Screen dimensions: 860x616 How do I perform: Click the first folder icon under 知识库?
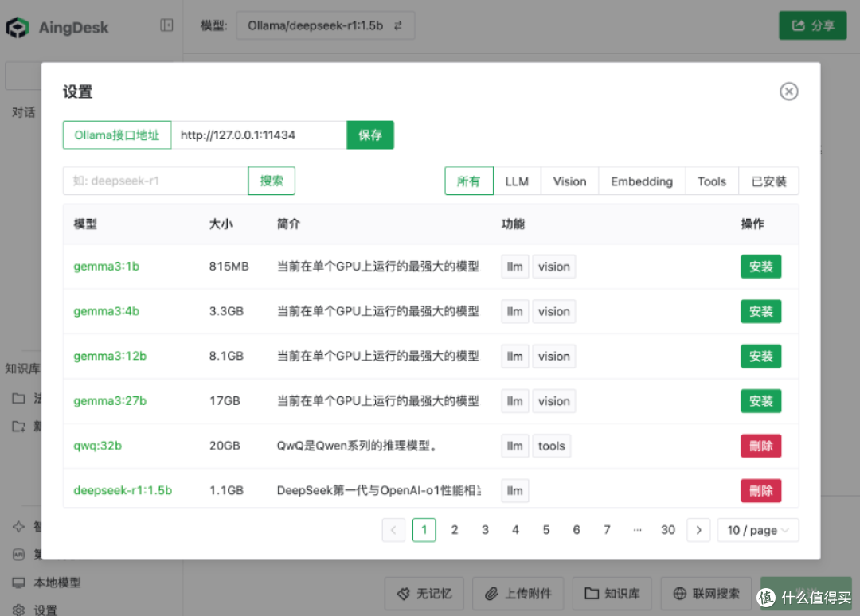click(x=18, y=399)
